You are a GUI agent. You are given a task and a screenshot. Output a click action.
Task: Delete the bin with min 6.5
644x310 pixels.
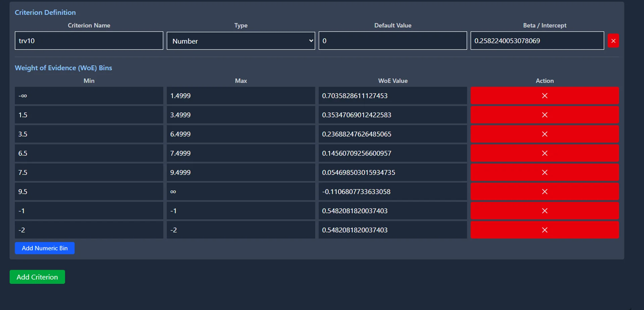click(x=544, y=153)
